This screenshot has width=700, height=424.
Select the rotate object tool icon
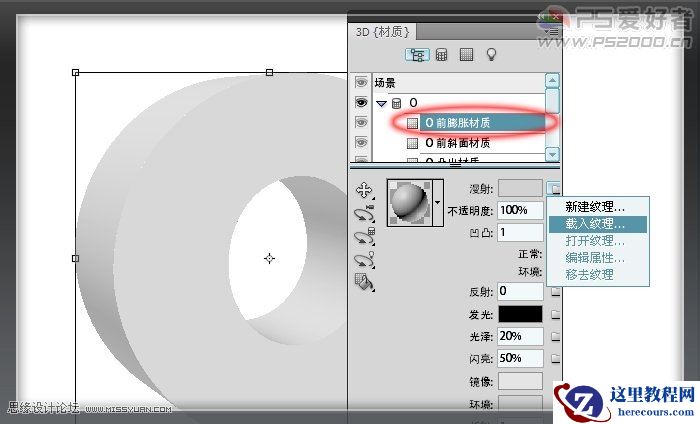pos(364,214)
